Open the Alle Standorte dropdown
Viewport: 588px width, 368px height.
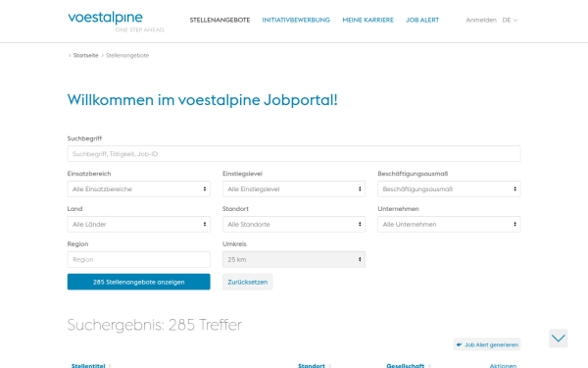[294, 224]
